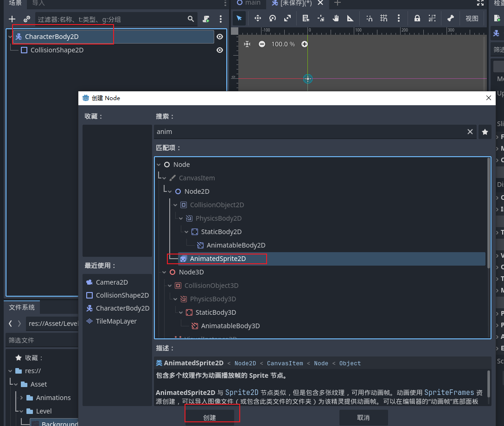
Task: Collapse the CanvasItem branch
Action: [x=164, y=178]
